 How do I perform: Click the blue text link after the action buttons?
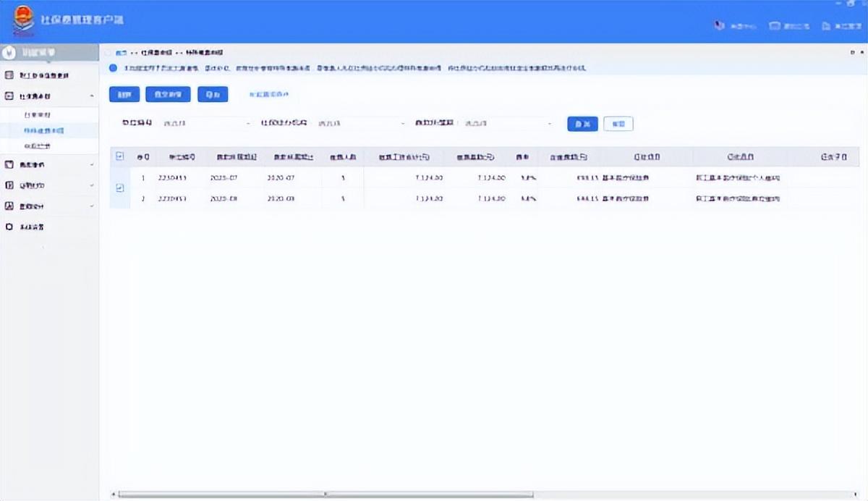tap(268, 94)
